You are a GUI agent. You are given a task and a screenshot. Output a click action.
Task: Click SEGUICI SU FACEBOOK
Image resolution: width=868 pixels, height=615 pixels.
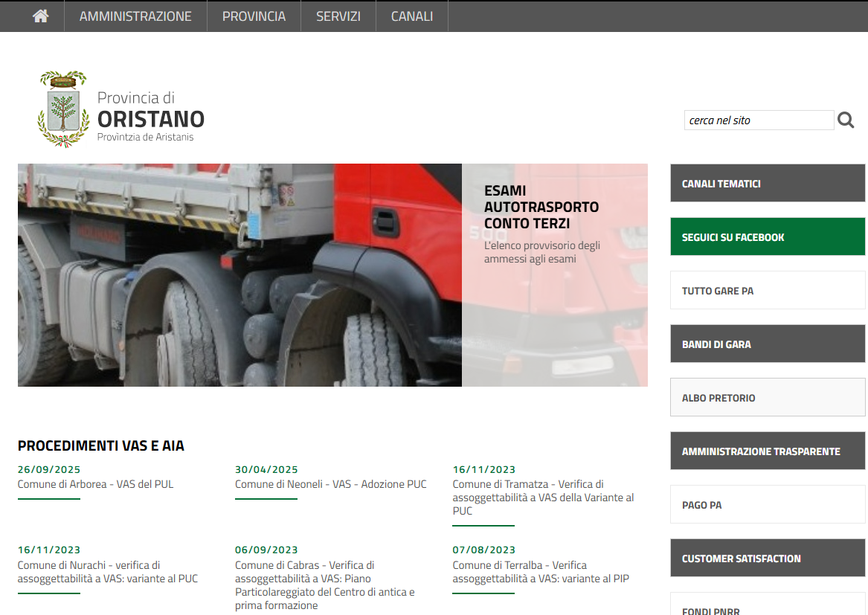point(767,236)
